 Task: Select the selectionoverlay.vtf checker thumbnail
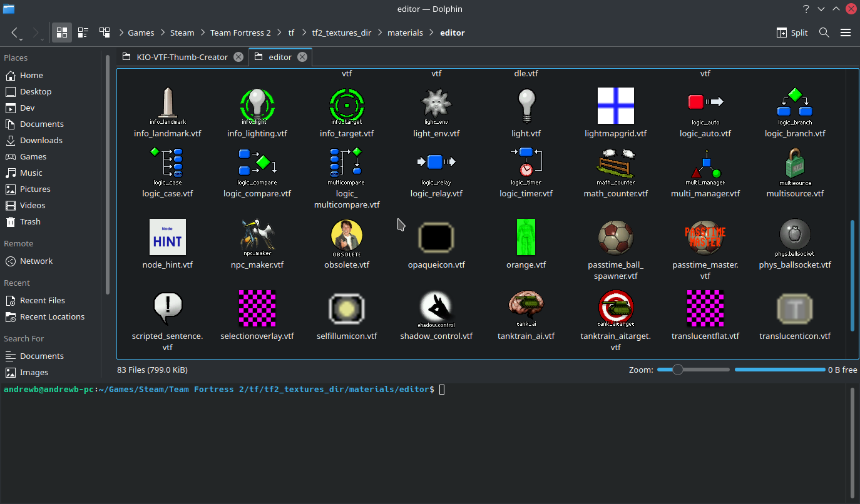pos(257,308)
